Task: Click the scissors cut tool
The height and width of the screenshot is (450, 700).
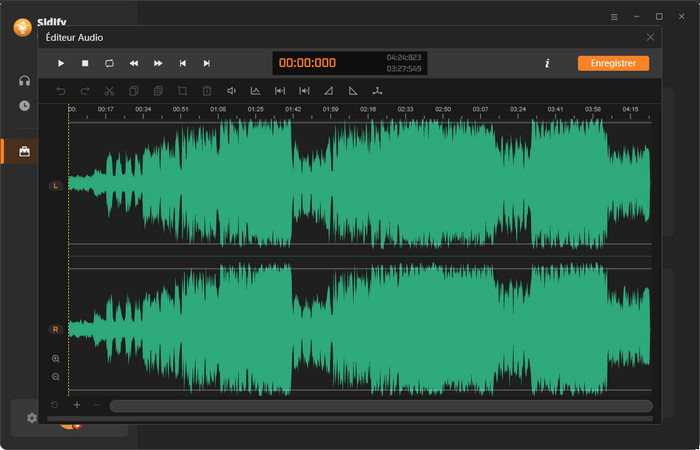Action: (x=109, y=91)
